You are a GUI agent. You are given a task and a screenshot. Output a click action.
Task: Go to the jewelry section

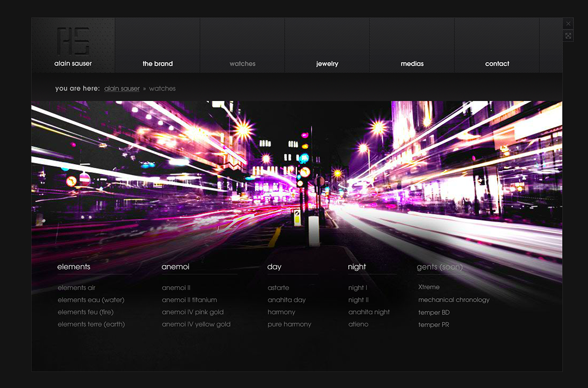(x=327, y=64)
